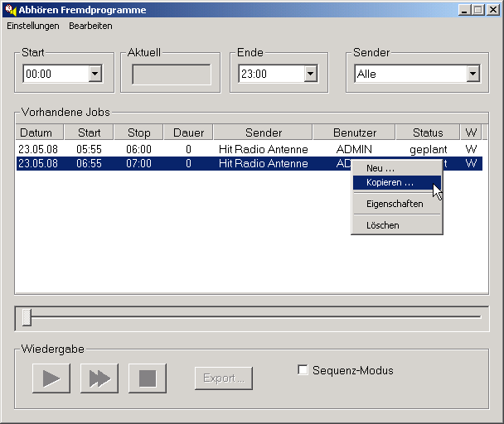
Task: Click the playback position slider handle
Action: (27, 316)
